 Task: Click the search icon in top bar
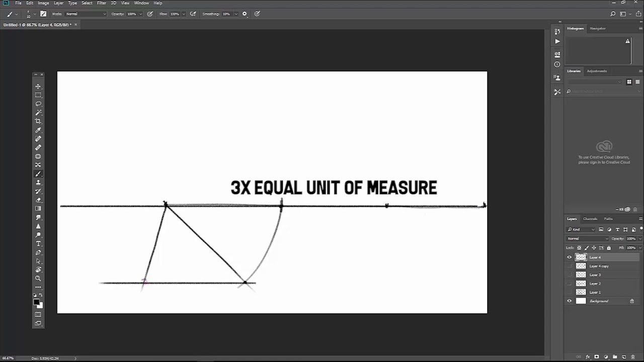coord(613,14)
